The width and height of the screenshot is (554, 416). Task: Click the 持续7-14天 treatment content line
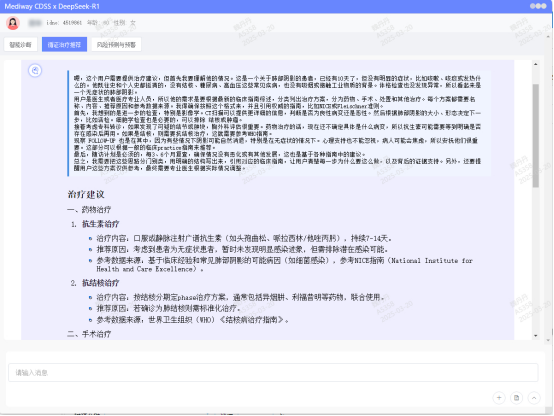click(x=244, y=239)
